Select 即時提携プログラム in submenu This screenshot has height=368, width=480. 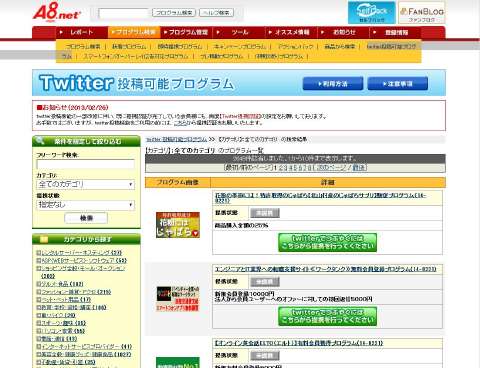180,47
